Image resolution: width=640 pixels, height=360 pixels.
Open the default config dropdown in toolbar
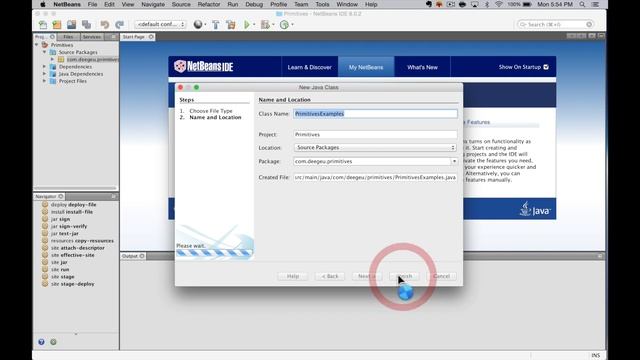pyautogui.click(x=160, y=24)
